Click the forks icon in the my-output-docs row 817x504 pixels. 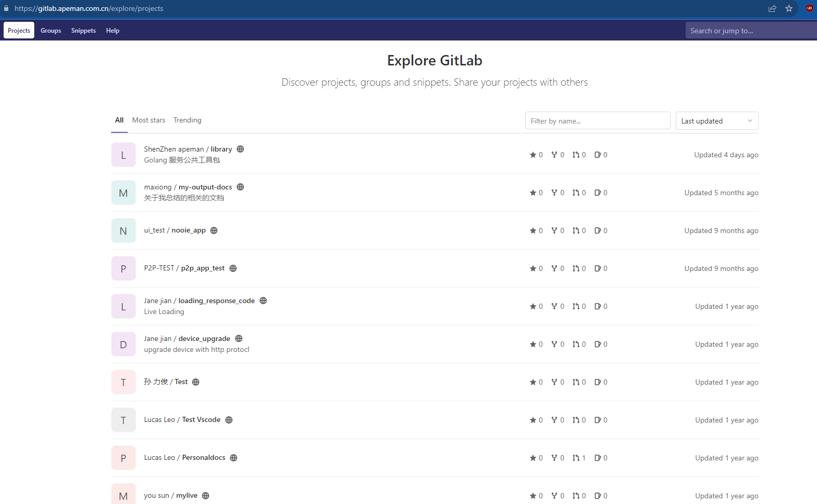(554, 193)
